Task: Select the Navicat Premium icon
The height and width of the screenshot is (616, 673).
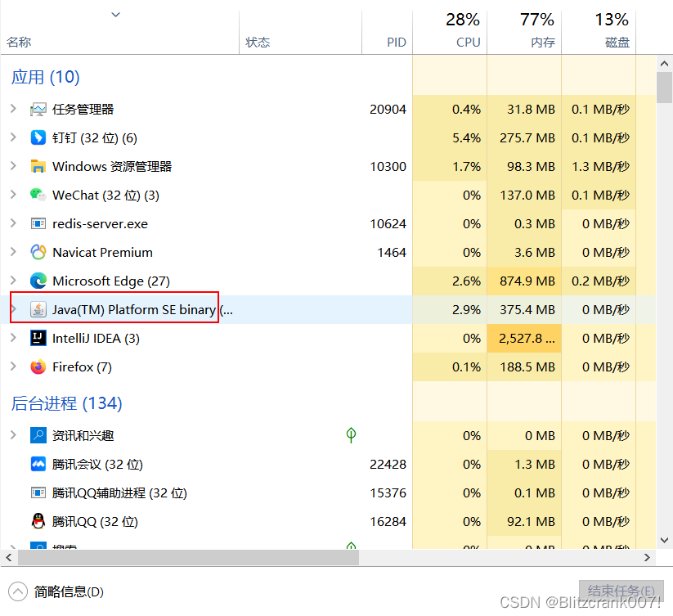Action: click(38, 252)
